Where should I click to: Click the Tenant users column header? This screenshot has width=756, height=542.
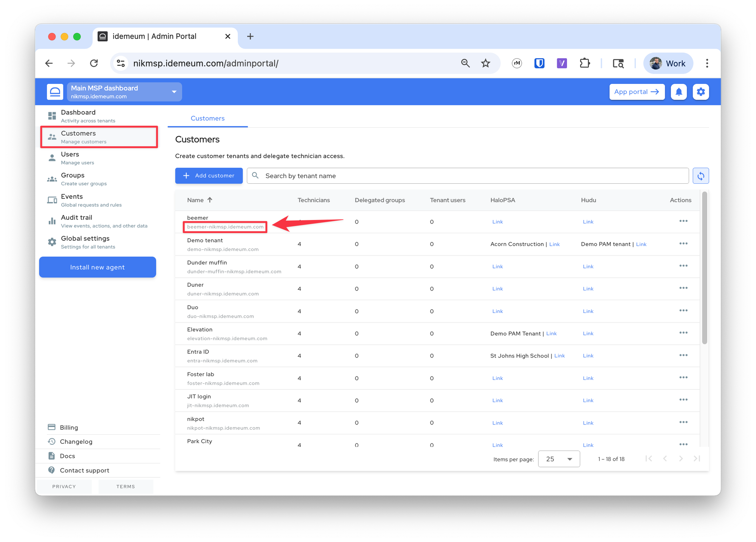448,200
